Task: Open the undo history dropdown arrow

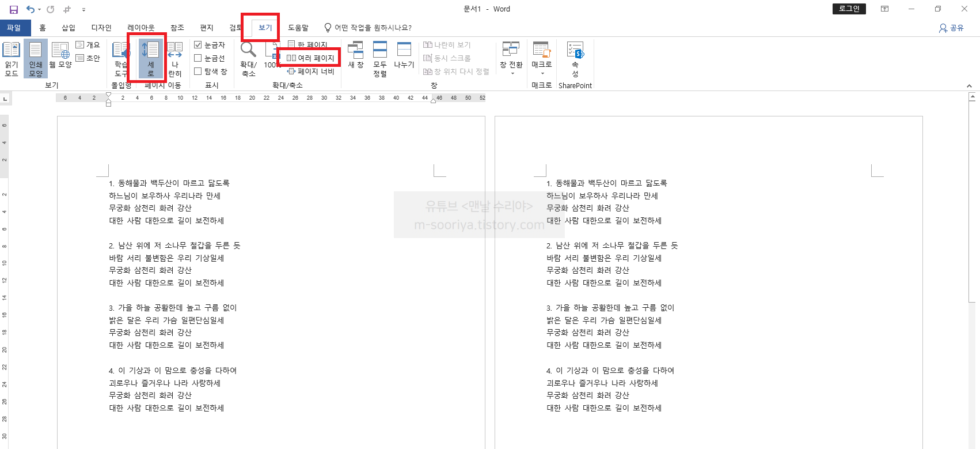Action: coord(39,9)
